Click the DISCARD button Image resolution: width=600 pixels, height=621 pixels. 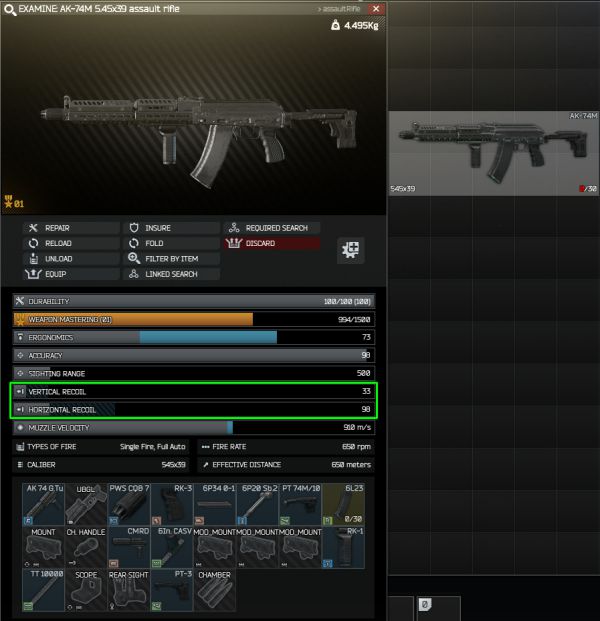pyautogui.click(x=272, y=243)
